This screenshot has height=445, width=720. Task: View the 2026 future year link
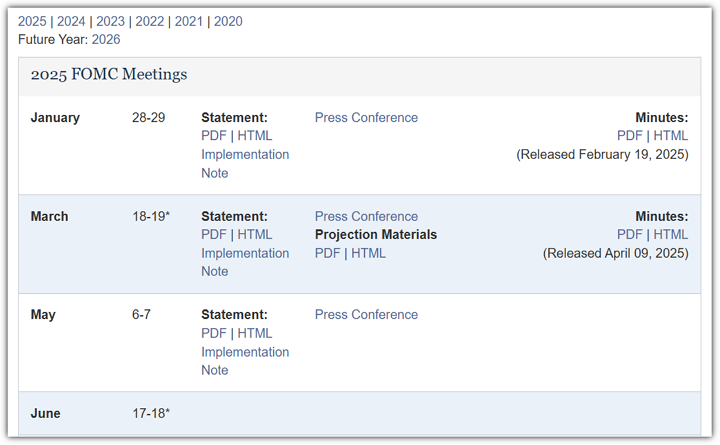pyautogui.click(x=106, y=39)
